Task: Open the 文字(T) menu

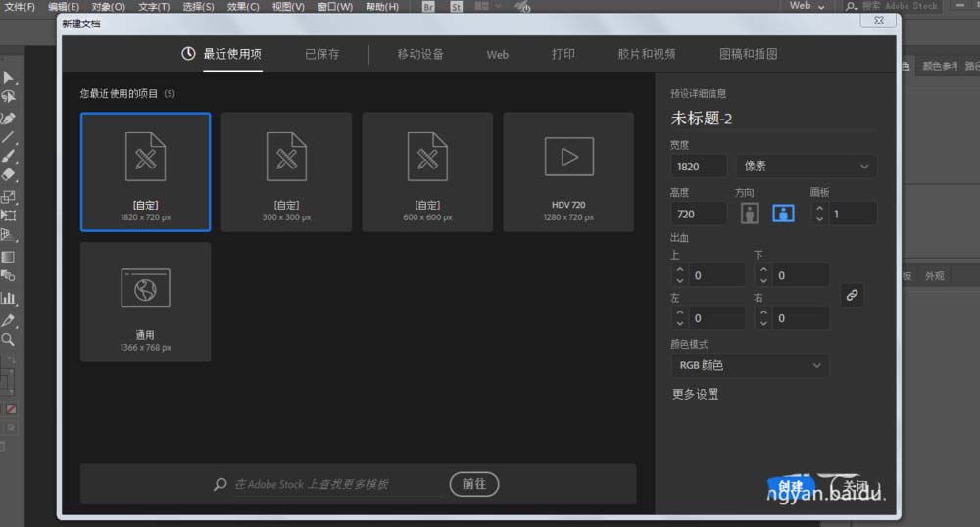Action: (x=154, y=7)
